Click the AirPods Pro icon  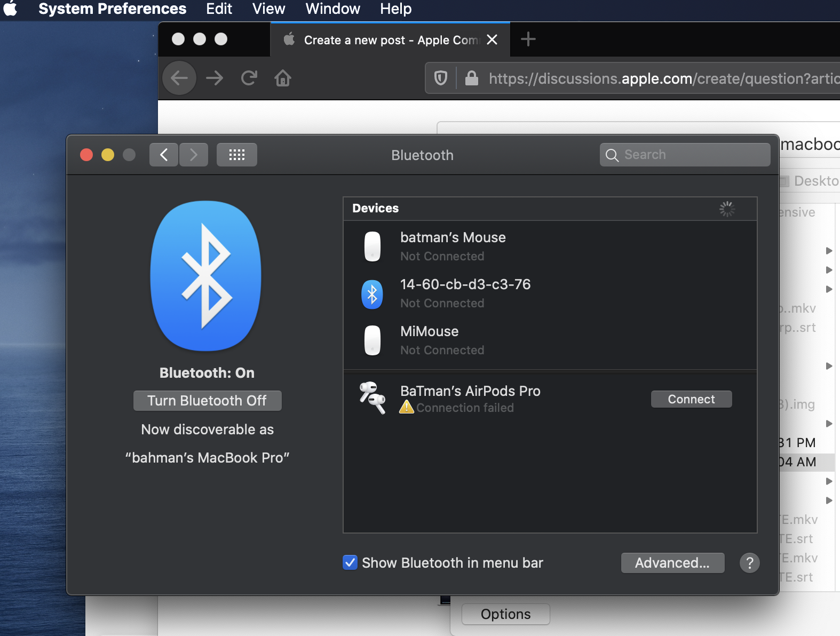(x=372, y=397)
